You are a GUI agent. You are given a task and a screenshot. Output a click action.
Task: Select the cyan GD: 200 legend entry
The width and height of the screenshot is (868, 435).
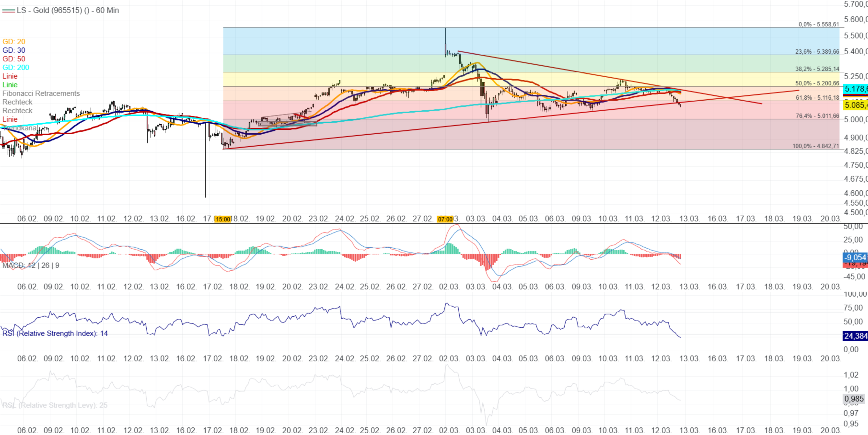[16, 67]
